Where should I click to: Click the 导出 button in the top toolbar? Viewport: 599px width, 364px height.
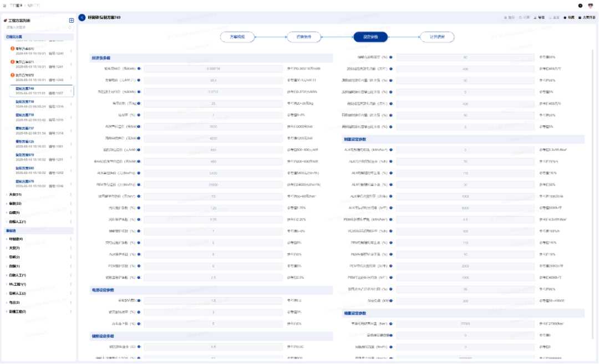point(539,18)
